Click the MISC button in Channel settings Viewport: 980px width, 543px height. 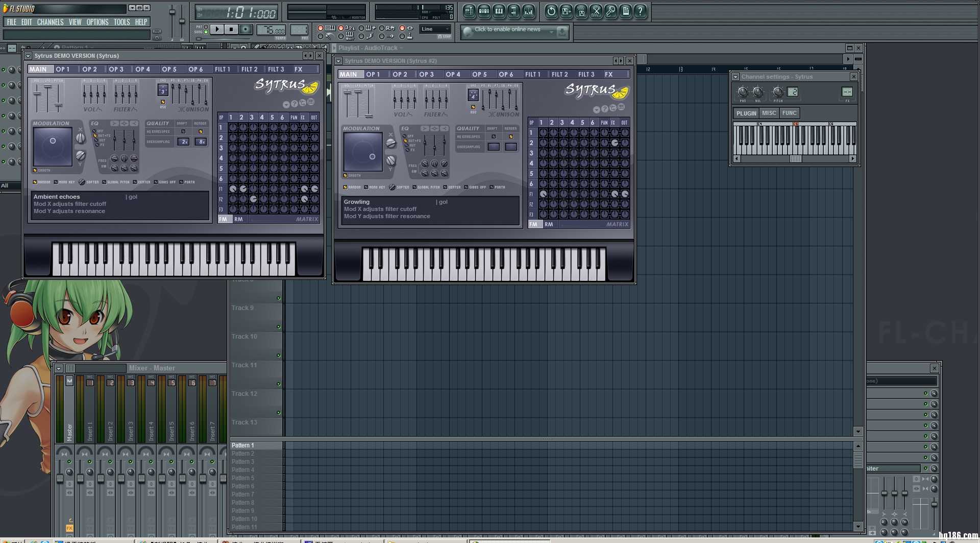[769, 113]
